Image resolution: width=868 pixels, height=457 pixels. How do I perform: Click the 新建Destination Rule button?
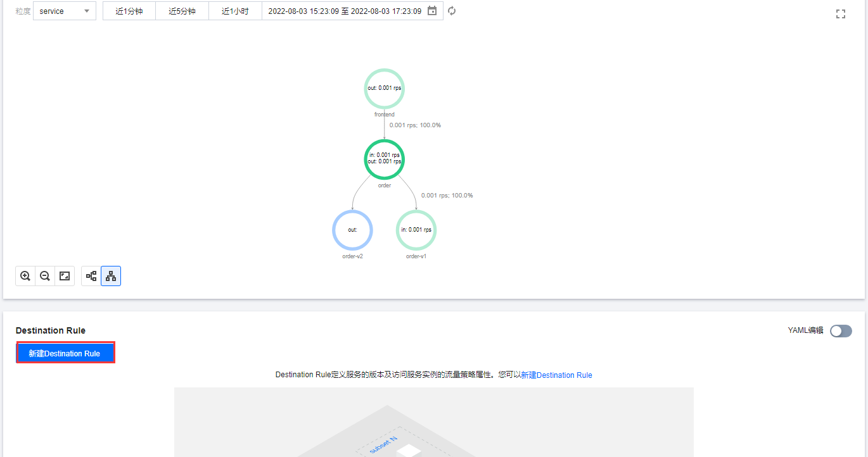[65, 353]
